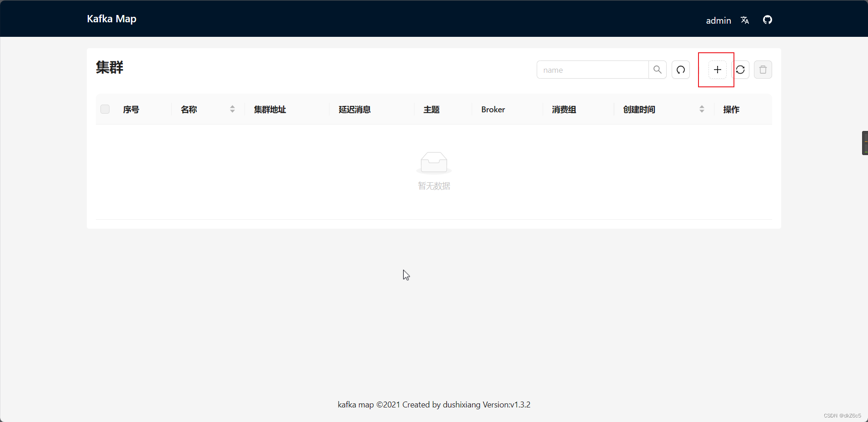This screenshot has width=868, height=422.
Task: Refresh the cluster list with sync icon
Action: coord(740,70)
